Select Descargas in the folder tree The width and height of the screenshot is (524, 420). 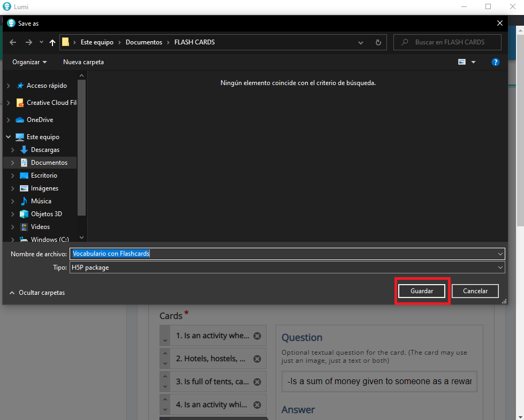[x=45, y=150]
